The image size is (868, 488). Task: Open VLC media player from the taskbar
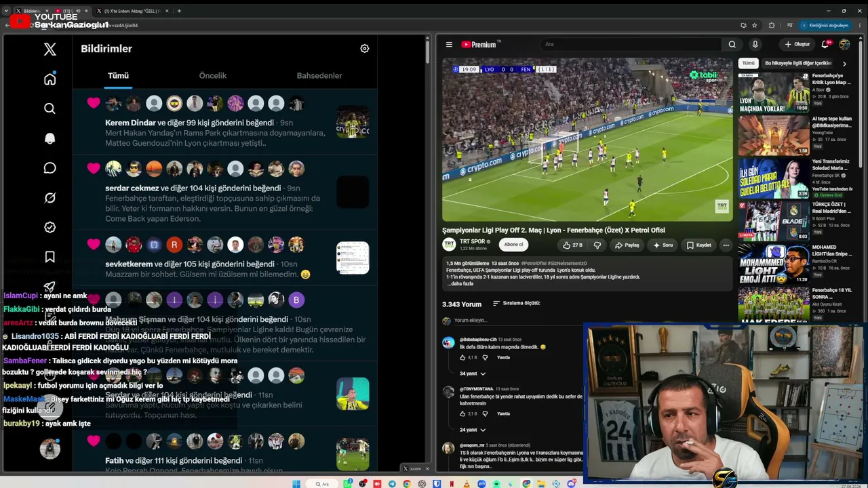click(467, 484)
